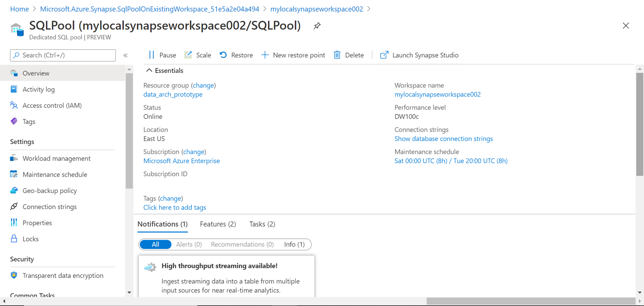
Task: Open Transparent data encryption settings
Action: [x=63, y=275]
